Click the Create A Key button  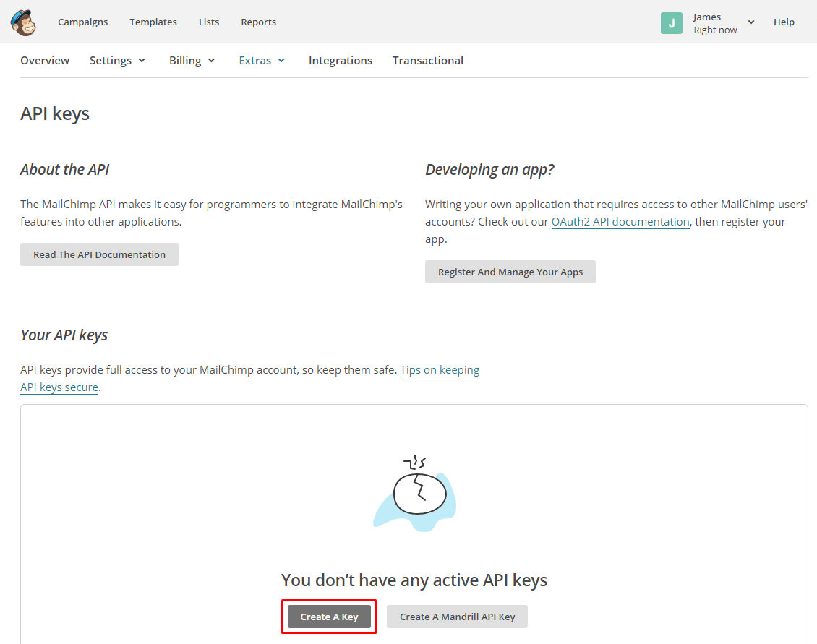(329, 617)
